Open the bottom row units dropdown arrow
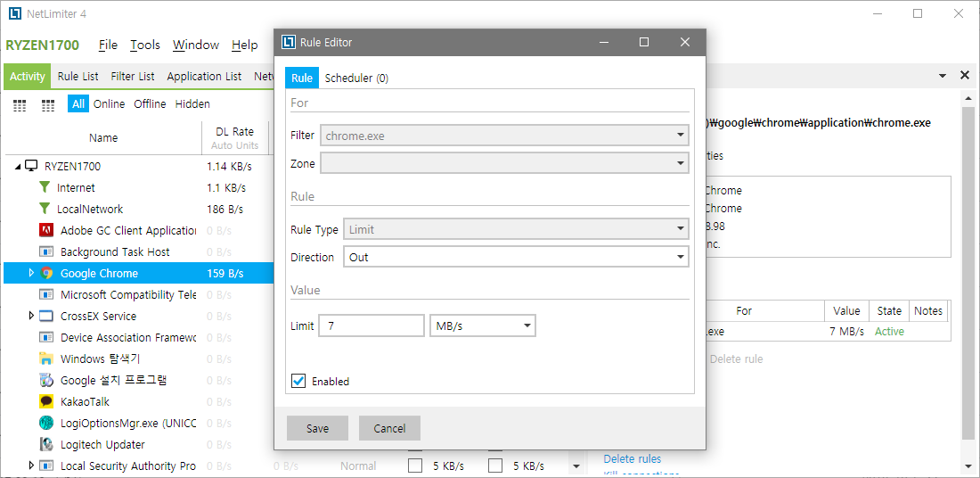The image size is (980, 478). pyautogui.click(x=576, y=466)
